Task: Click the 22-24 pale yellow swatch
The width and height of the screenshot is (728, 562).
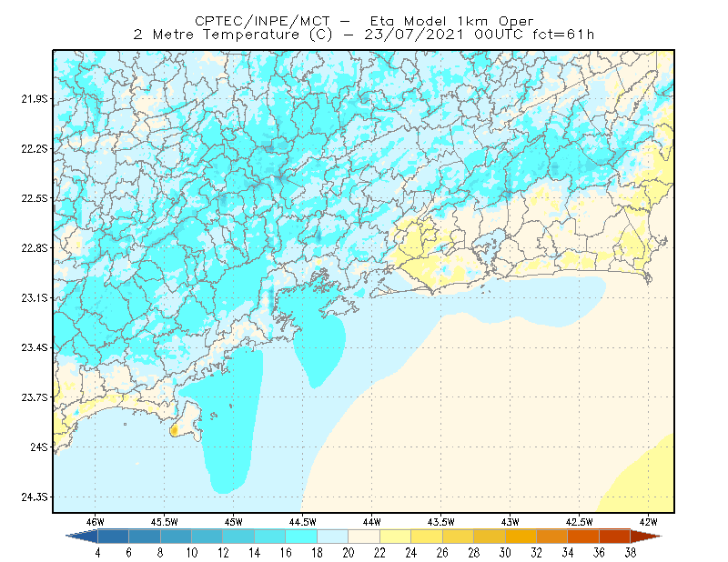Action: [395, 537]
